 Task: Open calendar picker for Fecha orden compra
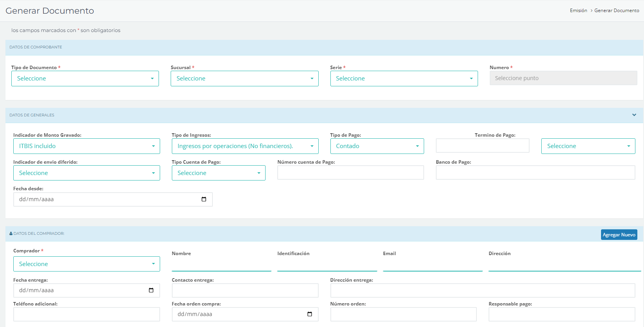coord(310,314)
